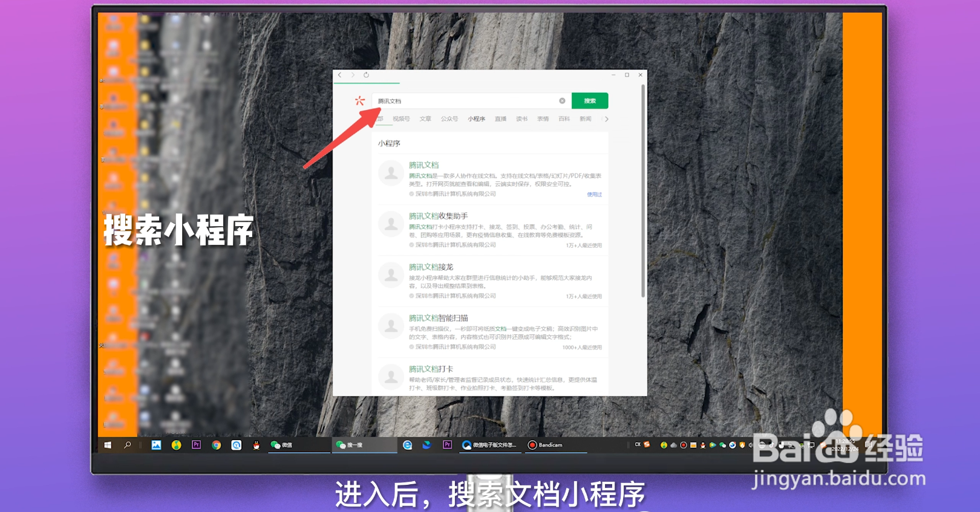Select the 小程序 tab
The width and height of the screenshot is (980, 512).
click(x=476, y=119)
